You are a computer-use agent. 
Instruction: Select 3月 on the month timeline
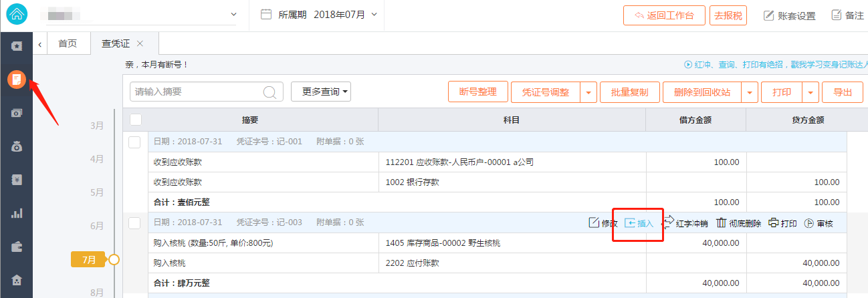(x=97, y=126)
